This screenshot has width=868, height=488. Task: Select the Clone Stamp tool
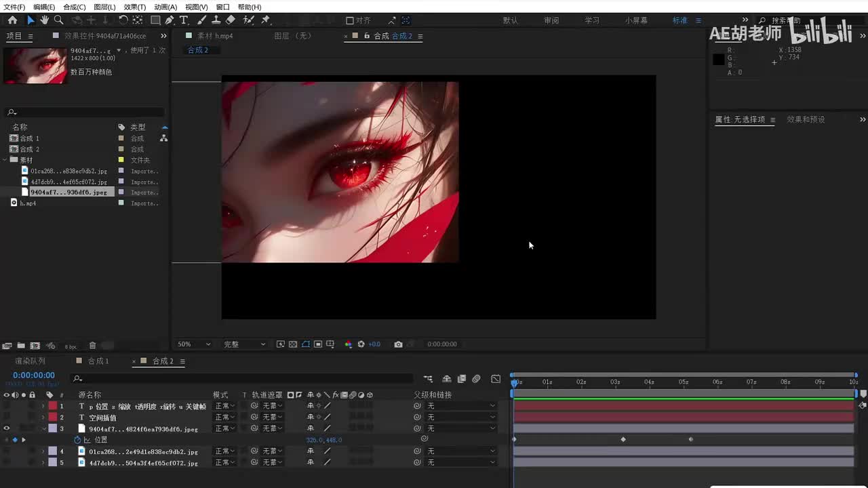(216, 20)
